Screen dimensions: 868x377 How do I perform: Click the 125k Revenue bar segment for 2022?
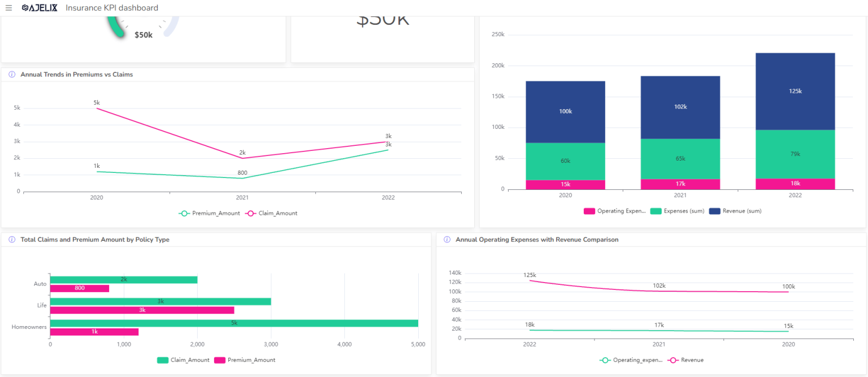[x=795, y=90]
